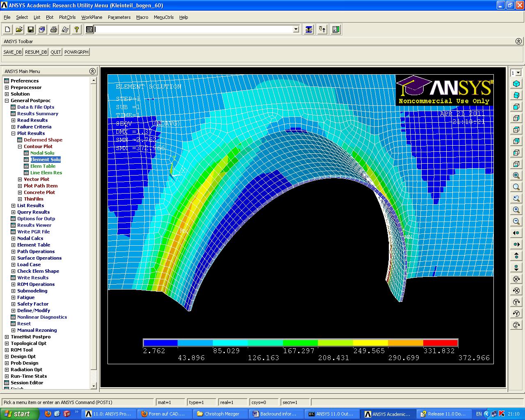Fit the model to the view

click(x=516, y=176)
